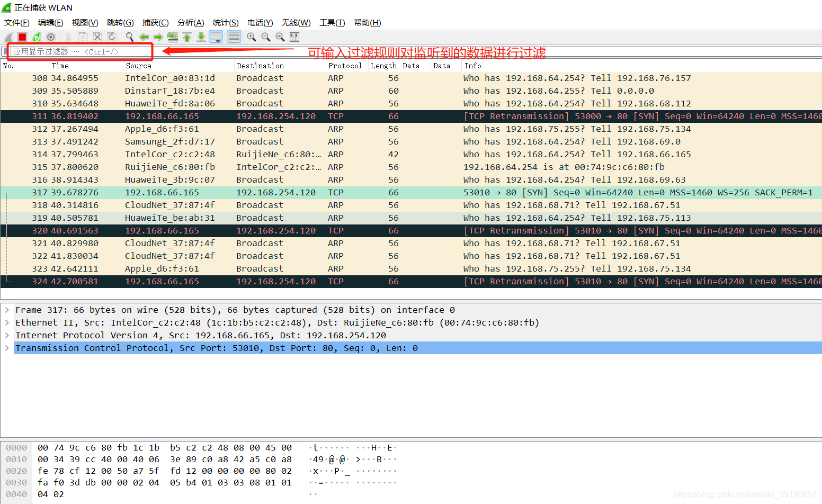Image resolution: width=822 pixels, height=504 pixels.
Task: Open the find packet magnifier
Action: [130, 37]
